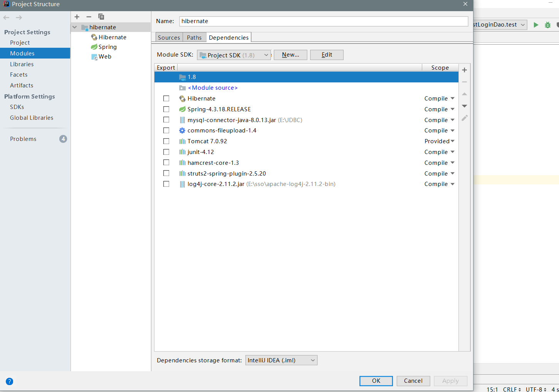
Task: Click the add dependency plus icon
Action: click(x=464, y=70)
